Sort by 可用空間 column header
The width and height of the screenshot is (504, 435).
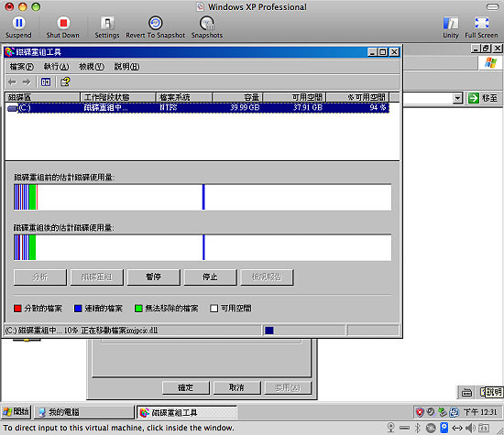[295, 97]
